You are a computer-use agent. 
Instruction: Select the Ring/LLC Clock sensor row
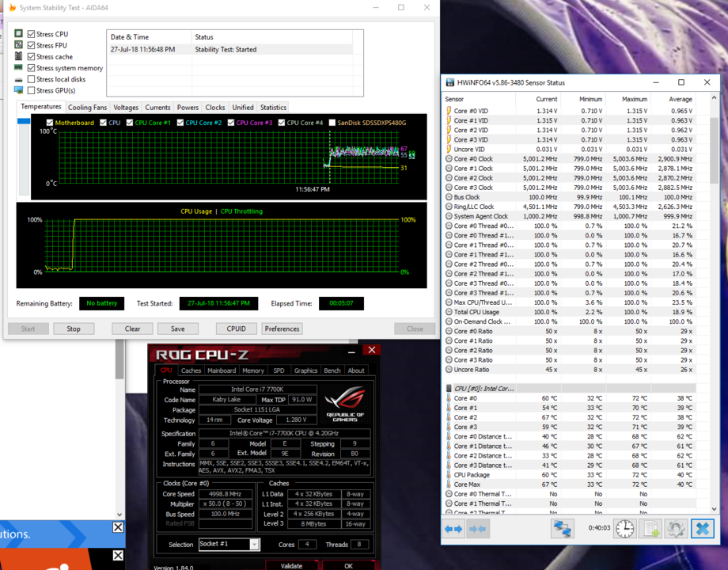coord(571,207)
